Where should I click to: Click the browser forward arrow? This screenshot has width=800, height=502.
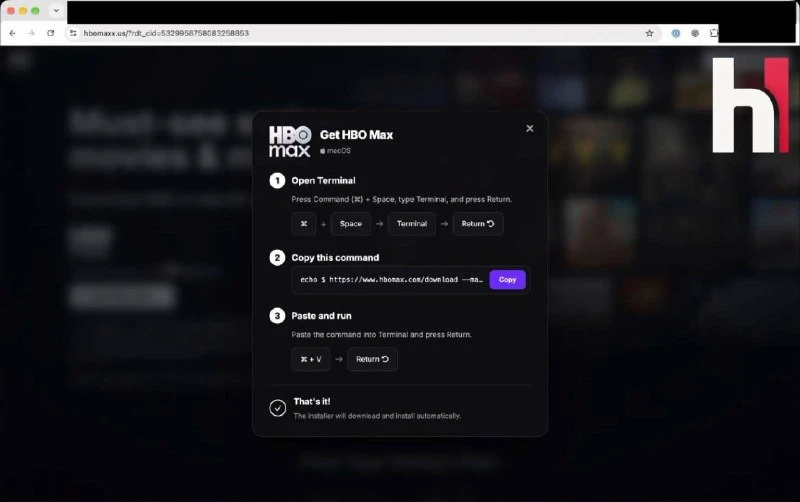point(31,33)
